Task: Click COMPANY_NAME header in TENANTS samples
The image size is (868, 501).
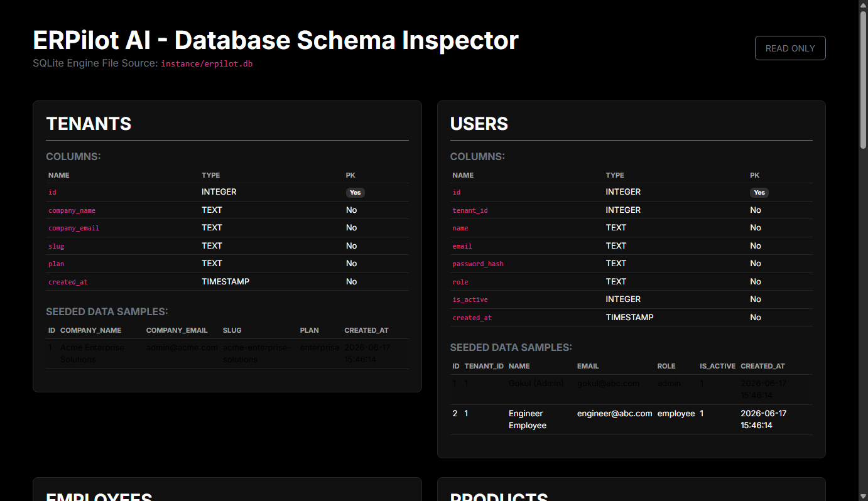Action: tap(90, 330)
